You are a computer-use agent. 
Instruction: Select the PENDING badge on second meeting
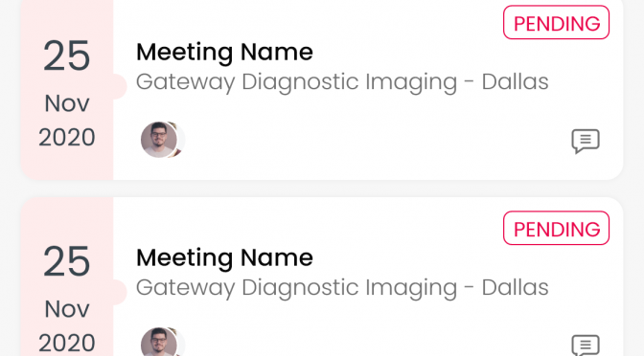556,228
